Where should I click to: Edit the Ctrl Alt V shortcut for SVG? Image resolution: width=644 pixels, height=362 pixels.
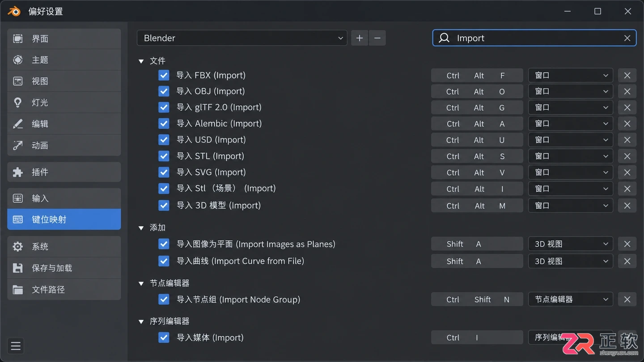477,172
